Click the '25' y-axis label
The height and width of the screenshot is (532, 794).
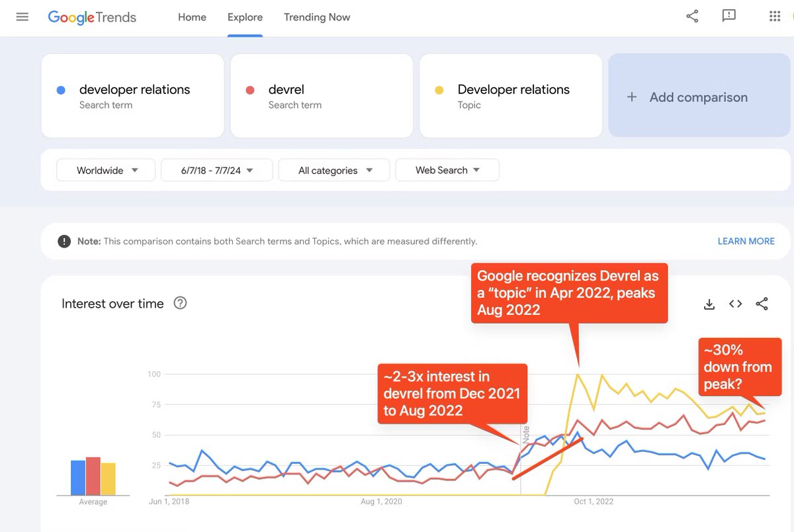pyautogui.click(x=156, y=466)
